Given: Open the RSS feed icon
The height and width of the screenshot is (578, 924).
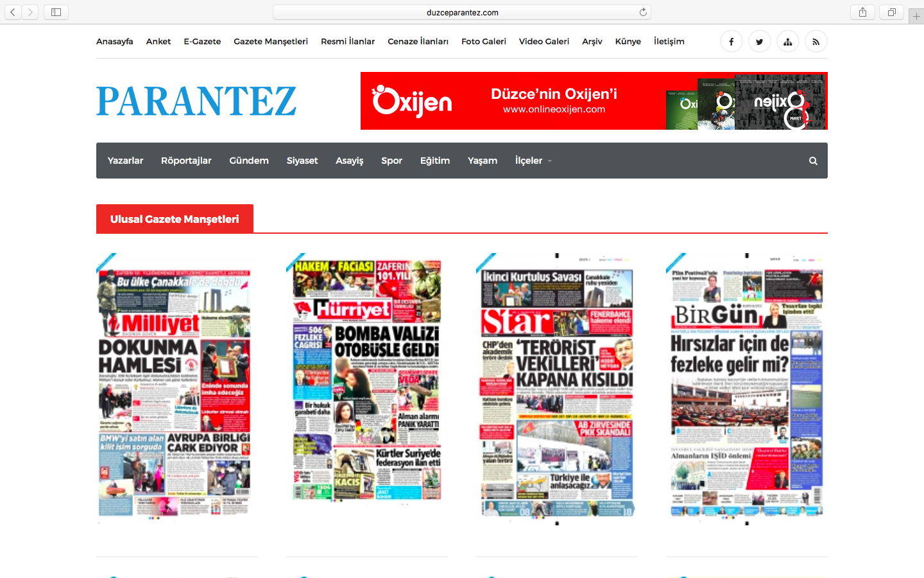Looking at the screenshot, I should (x=816, y=42).
